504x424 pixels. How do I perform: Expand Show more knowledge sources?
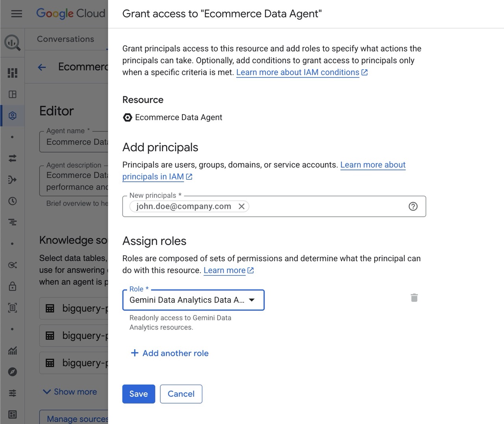point(70,392)
